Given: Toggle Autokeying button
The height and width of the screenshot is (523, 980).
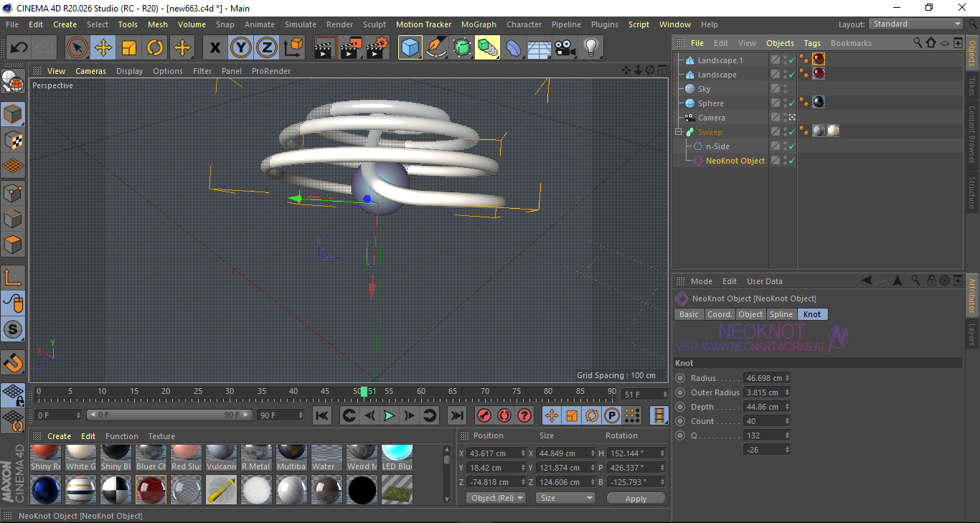Looking at the screenshot, I should (504, 415).
